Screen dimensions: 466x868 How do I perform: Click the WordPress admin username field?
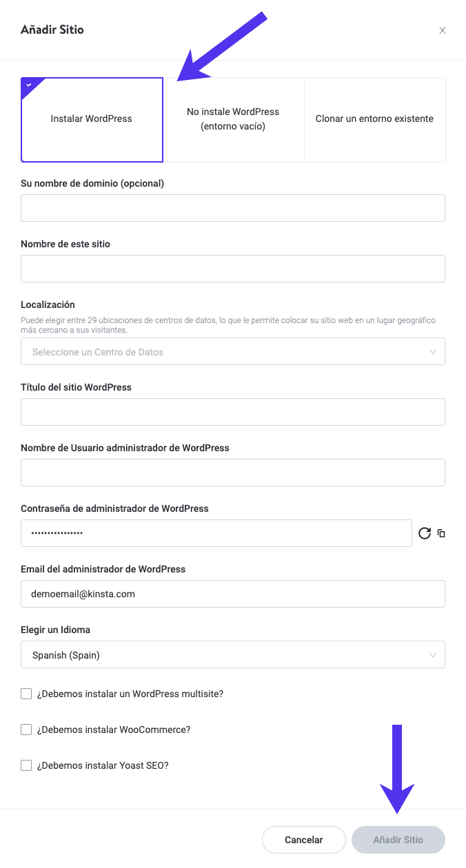click(x=232, y=473)
